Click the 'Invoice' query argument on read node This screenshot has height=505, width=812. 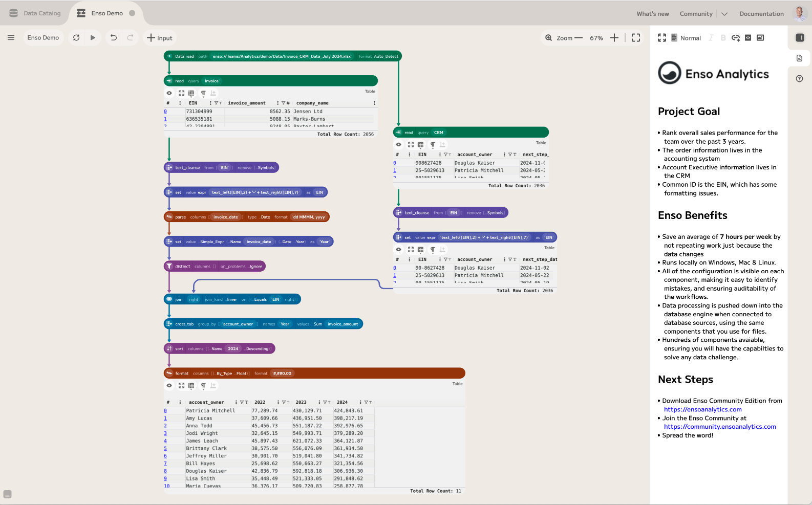211,81
